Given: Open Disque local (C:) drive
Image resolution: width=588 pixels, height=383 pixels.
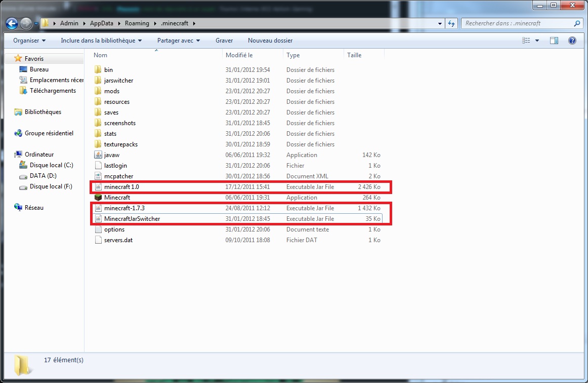Looking at the screenshot, I should (52, 165).
